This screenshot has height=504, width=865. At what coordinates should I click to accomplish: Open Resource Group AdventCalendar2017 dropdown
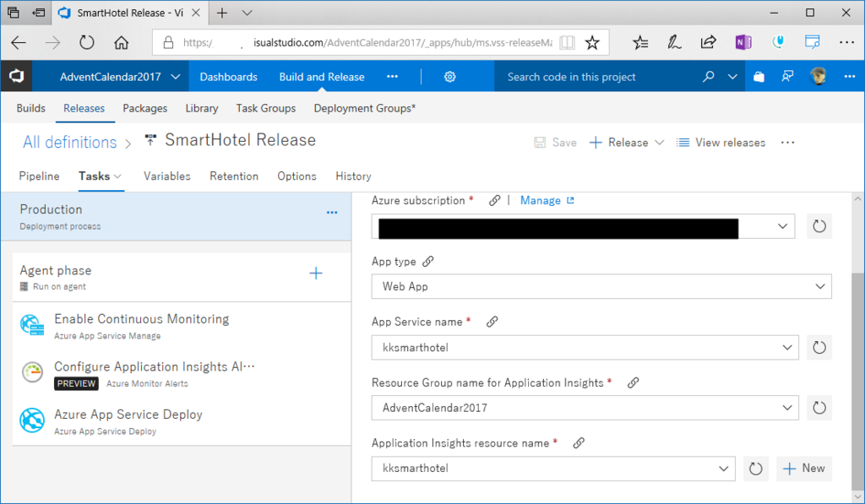click(585, 408)
